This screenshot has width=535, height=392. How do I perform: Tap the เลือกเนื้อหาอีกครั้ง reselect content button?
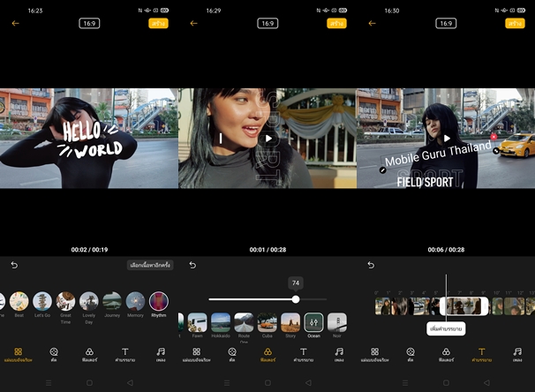pyautogui.click(x=150, y=265)
